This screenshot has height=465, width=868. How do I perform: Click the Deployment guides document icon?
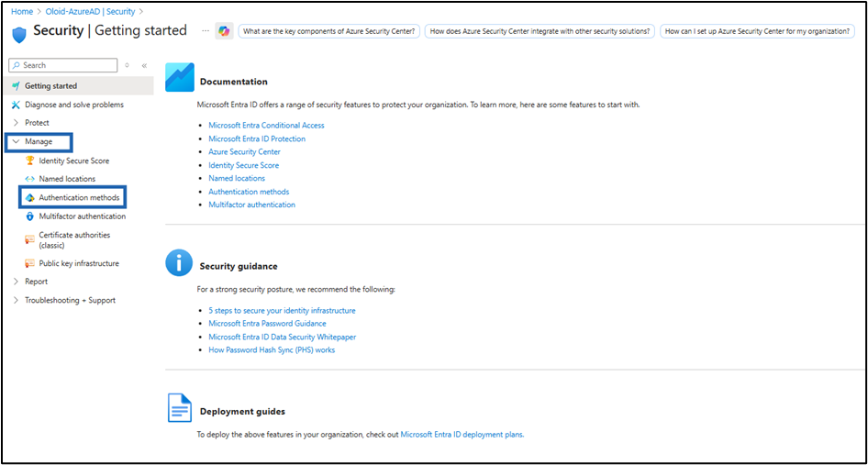coord(179,407)
